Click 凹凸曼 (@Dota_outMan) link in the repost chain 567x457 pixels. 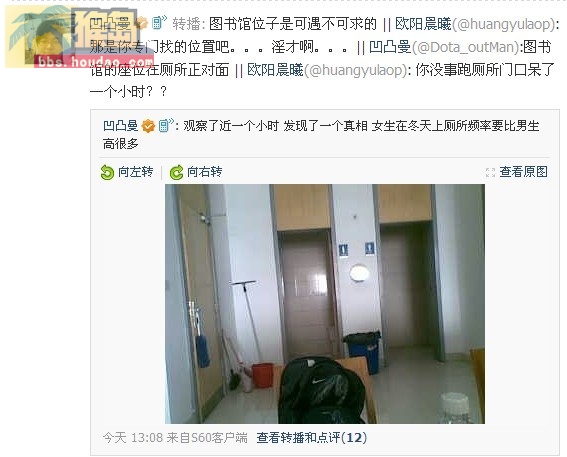coord(444,47)
